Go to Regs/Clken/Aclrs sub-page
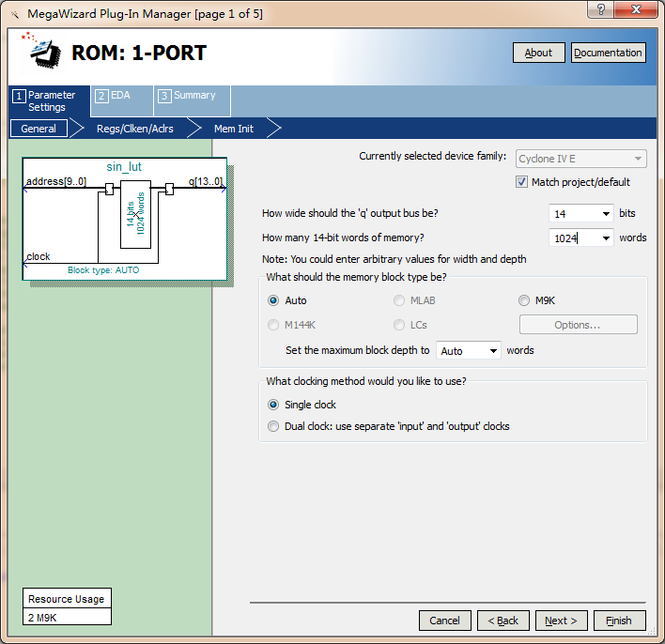Screen dimensions: 665x644 pos(135,129)
